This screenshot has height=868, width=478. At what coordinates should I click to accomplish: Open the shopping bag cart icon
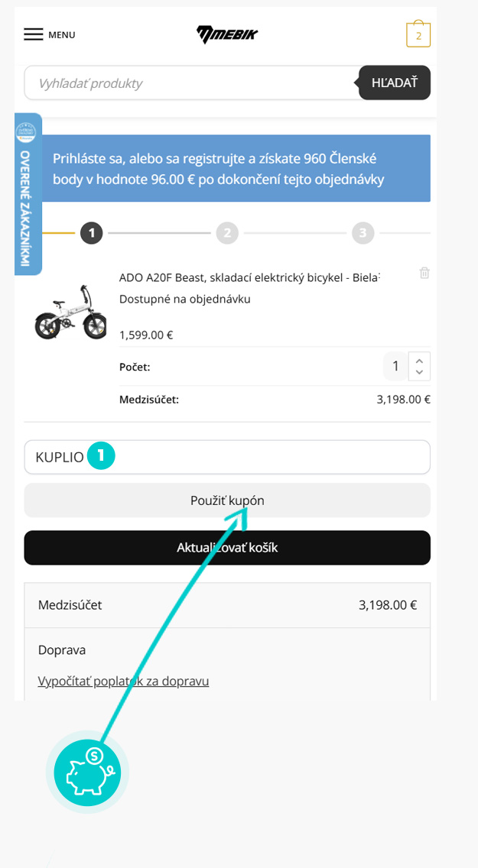pyautogui.click(x=418, y=34)
